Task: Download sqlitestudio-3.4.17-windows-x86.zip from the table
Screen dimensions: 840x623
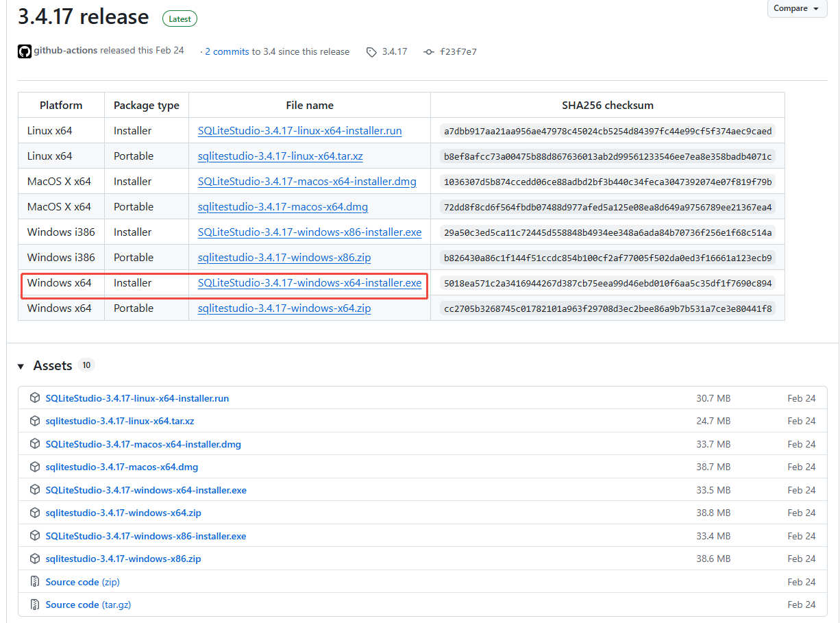Action: click(284, 258)
